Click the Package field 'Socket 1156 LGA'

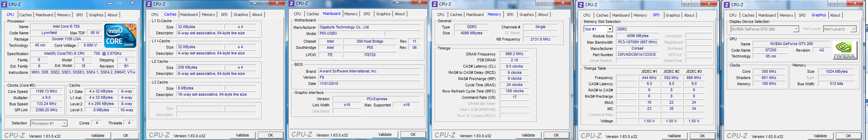[x=66, y=39]
